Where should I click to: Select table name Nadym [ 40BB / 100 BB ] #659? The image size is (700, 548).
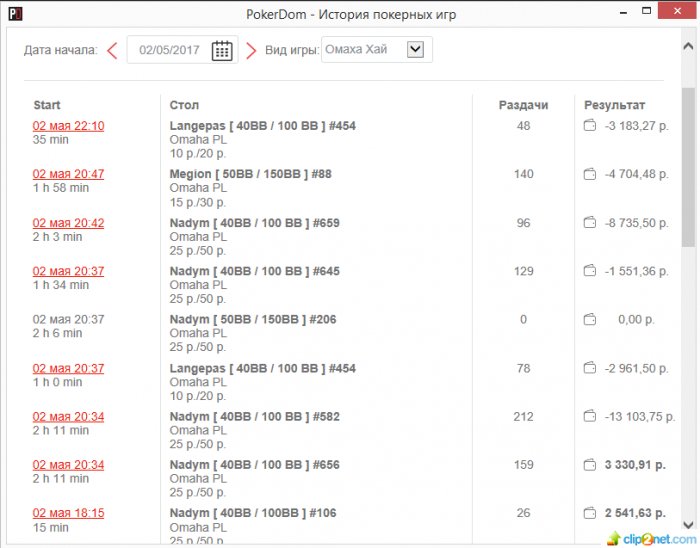click(x=254, y=223)
